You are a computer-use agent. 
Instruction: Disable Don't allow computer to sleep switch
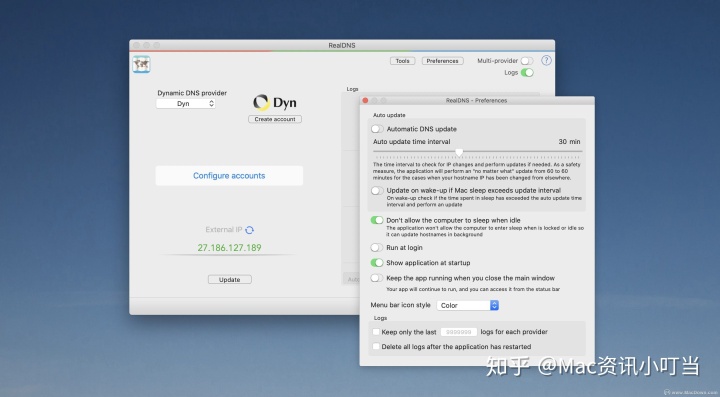[x=377, y=220]
